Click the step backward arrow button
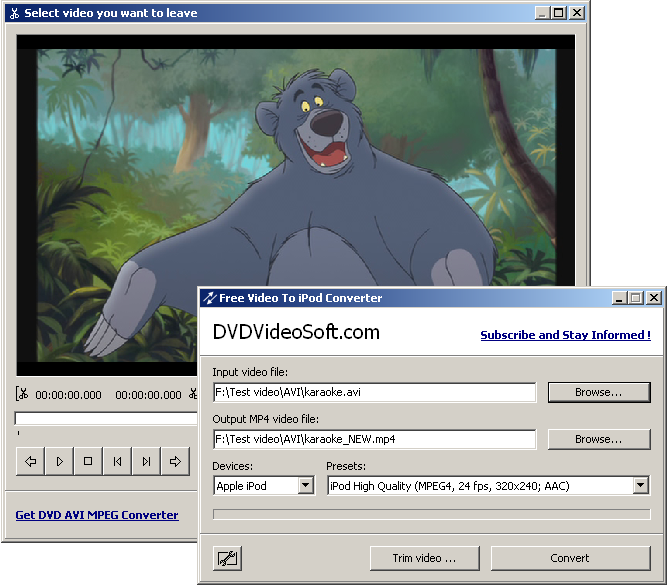 pyautogui.click(x=30, y=461)
